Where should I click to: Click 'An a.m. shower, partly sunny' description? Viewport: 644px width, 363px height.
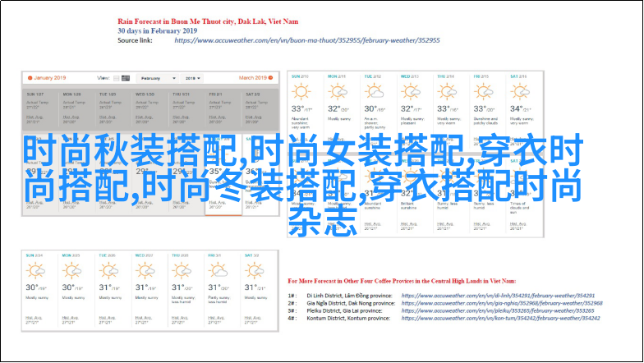click(x=375, y=123)
